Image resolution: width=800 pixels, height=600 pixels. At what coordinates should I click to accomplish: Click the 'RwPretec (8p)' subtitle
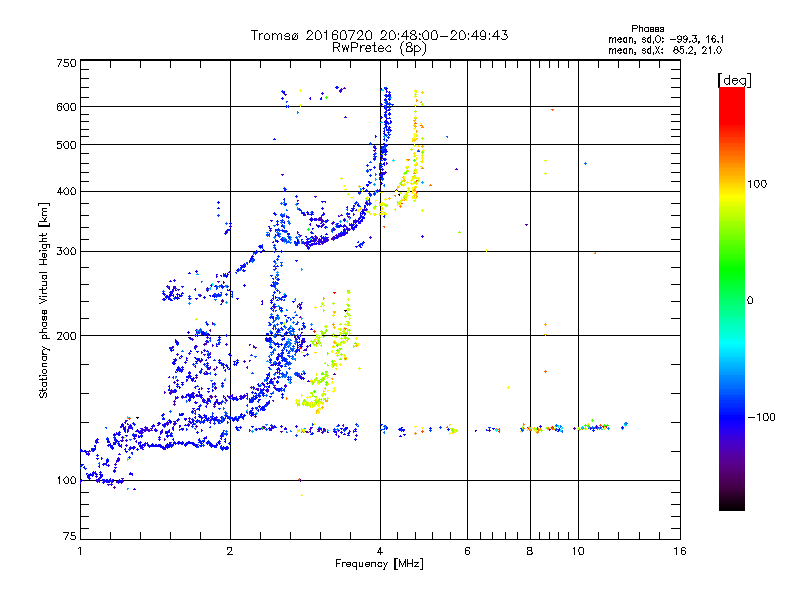coord(379,48)
